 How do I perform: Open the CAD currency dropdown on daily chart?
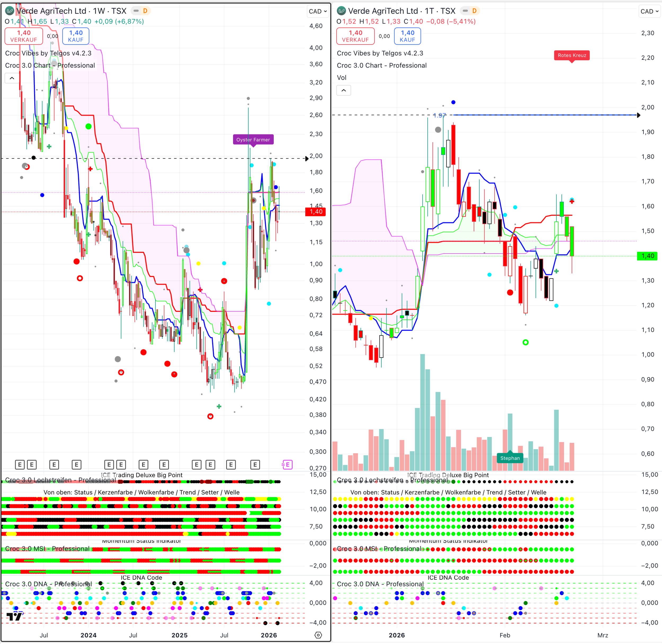tap(649, 11)
